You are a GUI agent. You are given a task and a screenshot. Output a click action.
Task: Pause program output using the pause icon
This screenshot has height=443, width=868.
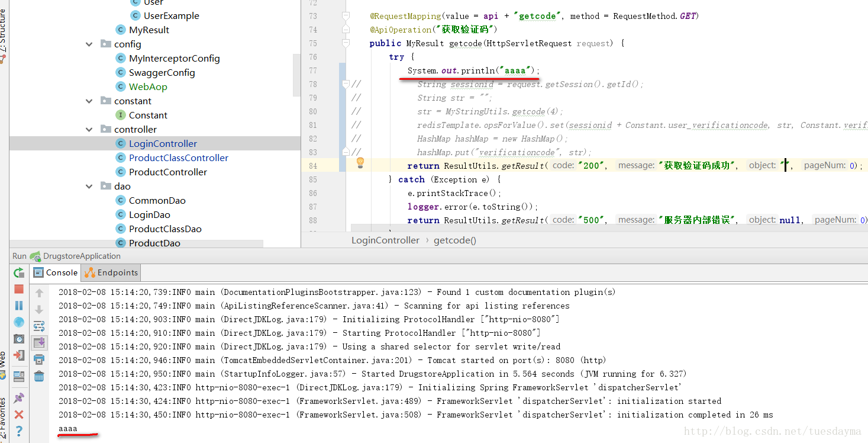(19, 306)
